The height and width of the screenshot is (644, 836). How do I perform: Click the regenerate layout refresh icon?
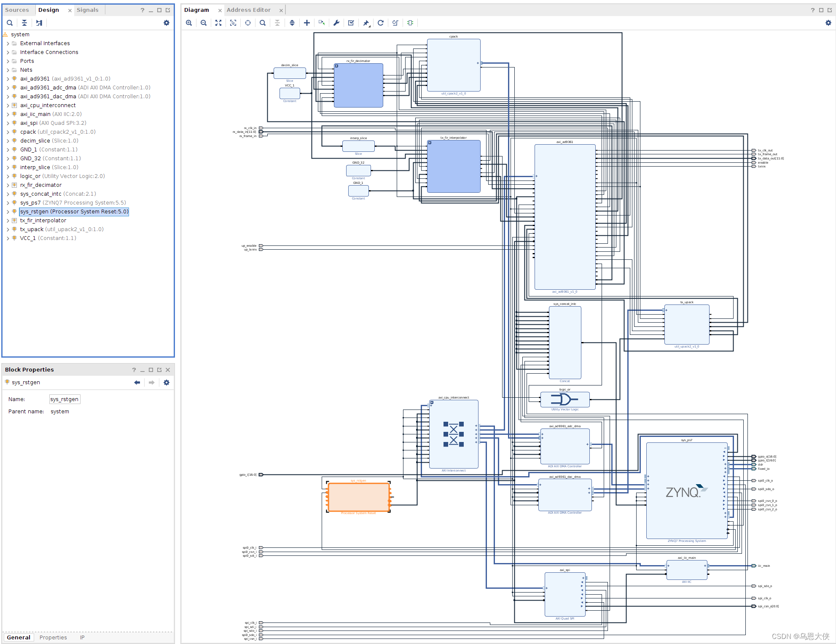(x=381, y=24)
